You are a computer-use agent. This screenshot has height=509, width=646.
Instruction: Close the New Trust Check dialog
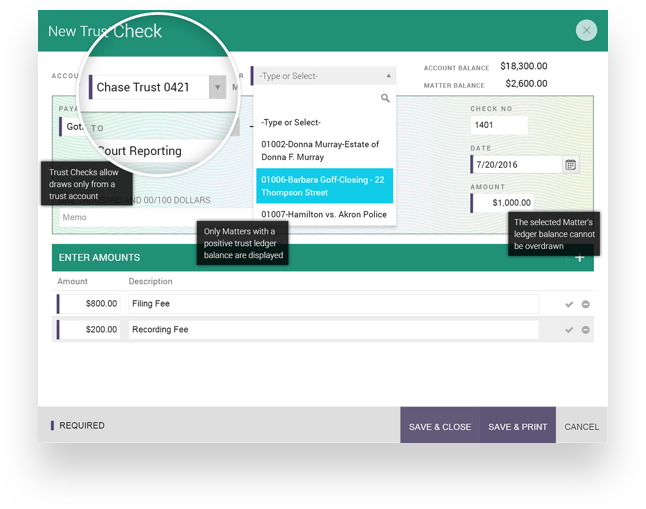(586, 30)
